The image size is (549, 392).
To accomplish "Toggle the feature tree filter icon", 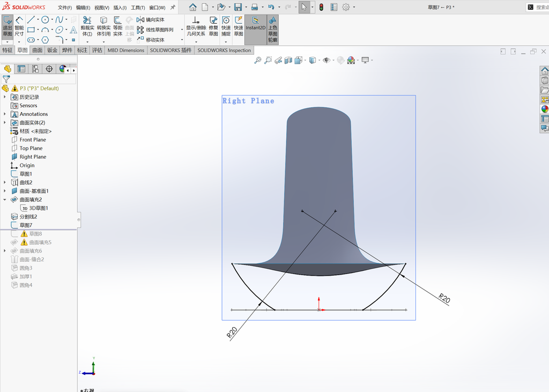I will point(6,79).
